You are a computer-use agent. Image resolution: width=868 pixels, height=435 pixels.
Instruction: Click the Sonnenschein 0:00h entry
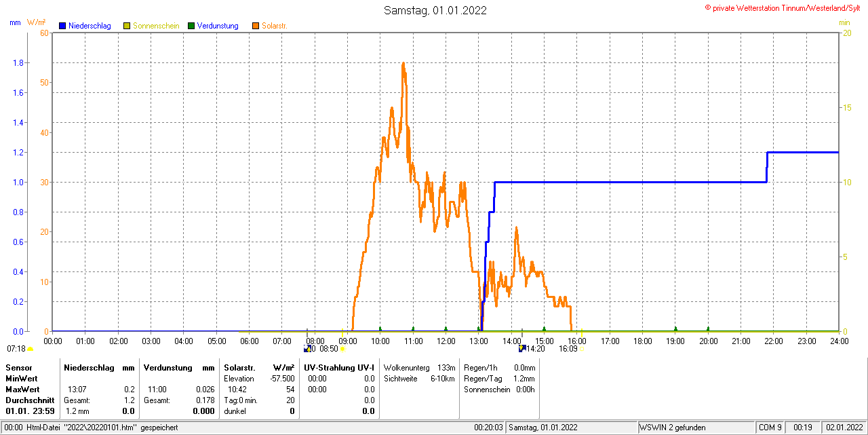click(499, 390)
